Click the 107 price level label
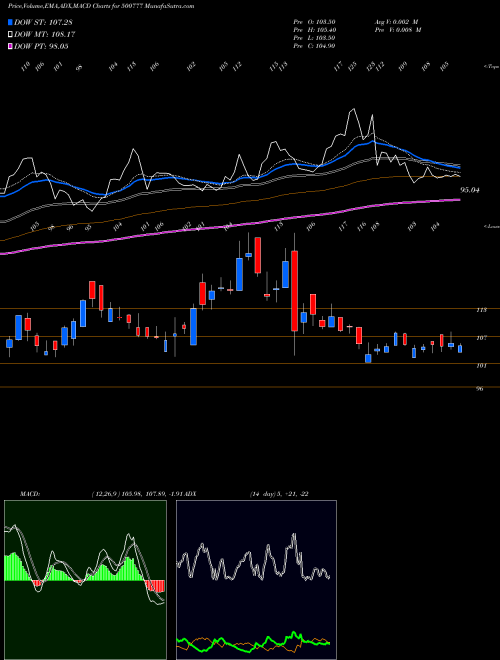500x660 pixels. coord(482,338)
